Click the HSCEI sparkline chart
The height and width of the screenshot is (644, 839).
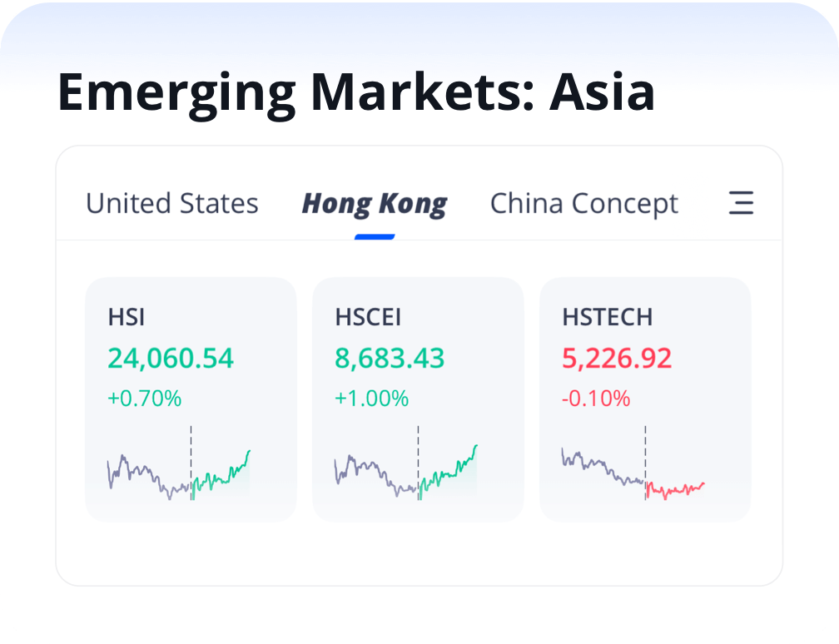pyautogui.click(x=406, y=474)
